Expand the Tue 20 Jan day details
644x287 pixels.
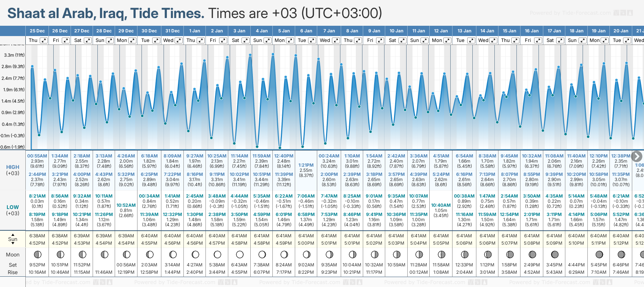(x=627, y=40)
